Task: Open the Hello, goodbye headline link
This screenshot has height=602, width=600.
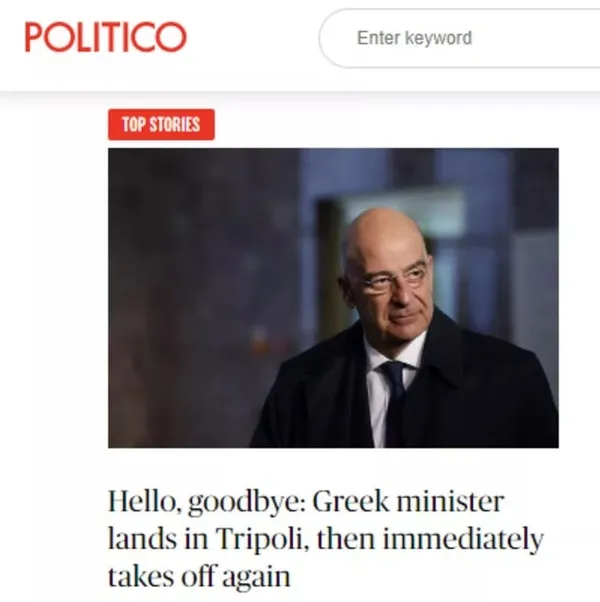Action: [326, 539]
